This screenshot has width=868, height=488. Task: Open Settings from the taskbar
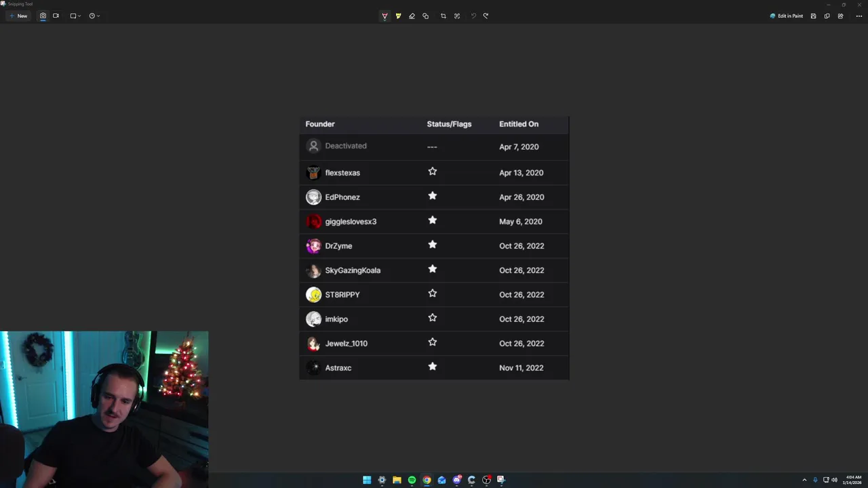(382, 480)
